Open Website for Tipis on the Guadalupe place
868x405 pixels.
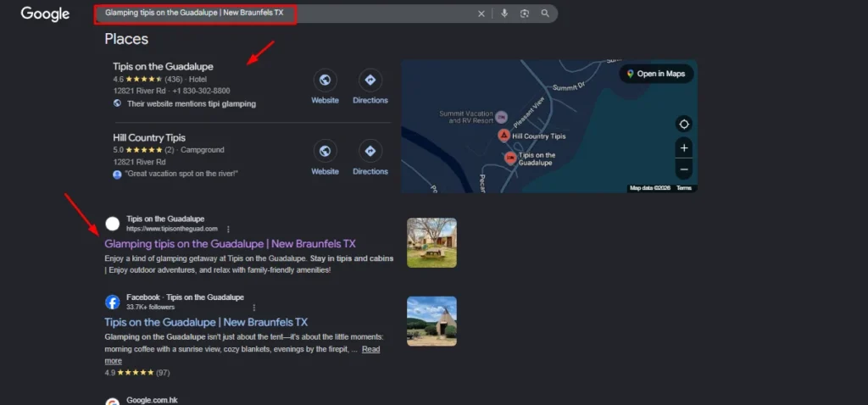(x=325, y=87)
